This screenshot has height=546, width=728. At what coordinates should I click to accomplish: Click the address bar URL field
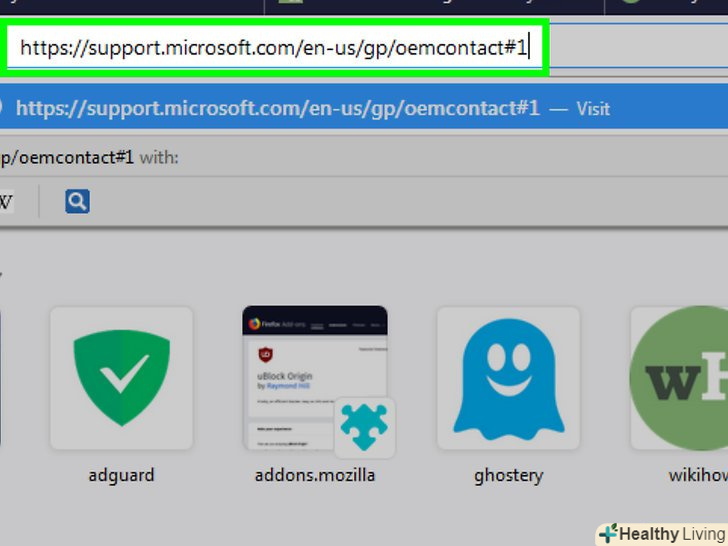[275, 47]
